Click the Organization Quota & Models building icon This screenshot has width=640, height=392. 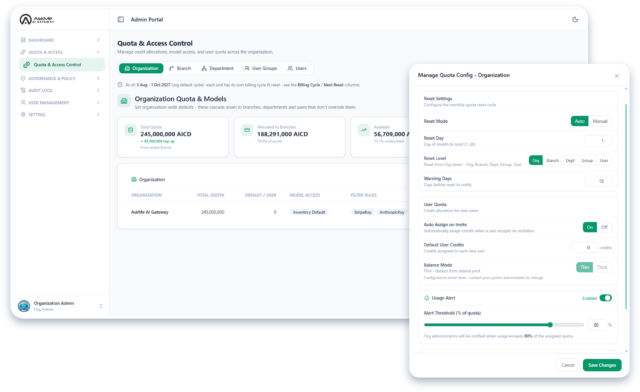[124, 100]
